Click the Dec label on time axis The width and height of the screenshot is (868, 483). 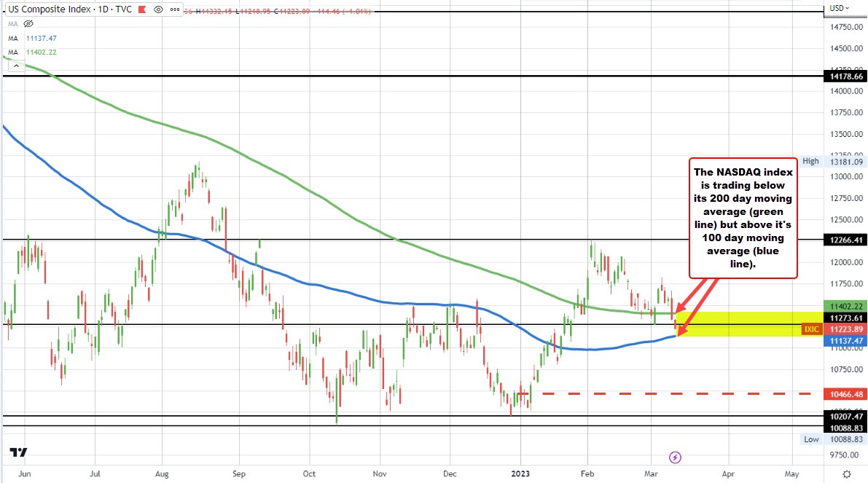(x=450, y=474)
